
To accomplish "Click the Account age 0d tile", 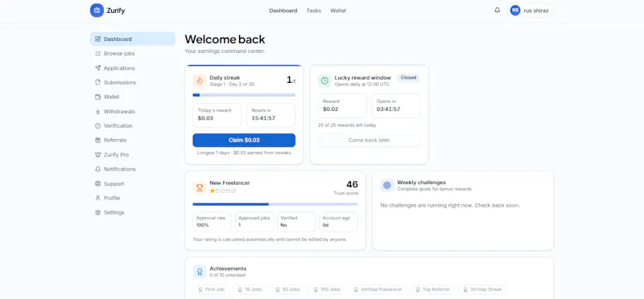I will [x=338, y=222].
